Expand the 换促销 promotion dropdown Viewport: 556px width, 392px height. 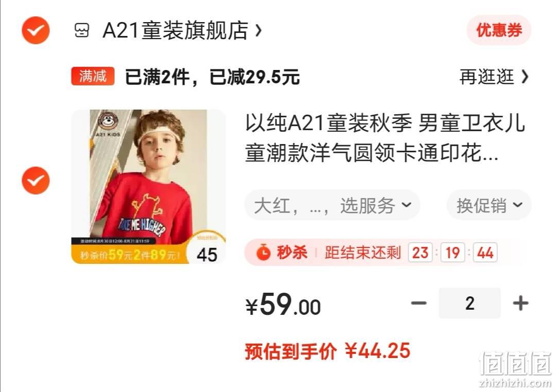click(x=489, y=205)
